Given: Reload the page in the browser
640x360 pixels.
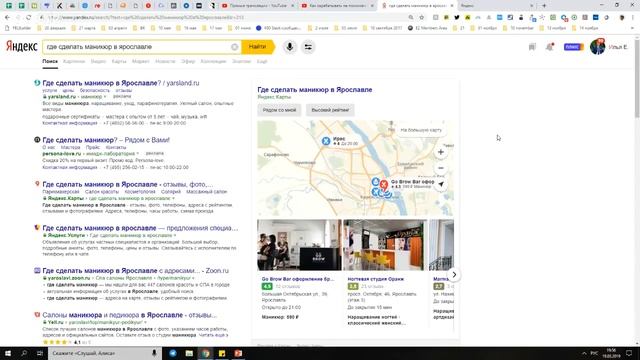Looking at the screenshot, I should (x=29, y=18).
